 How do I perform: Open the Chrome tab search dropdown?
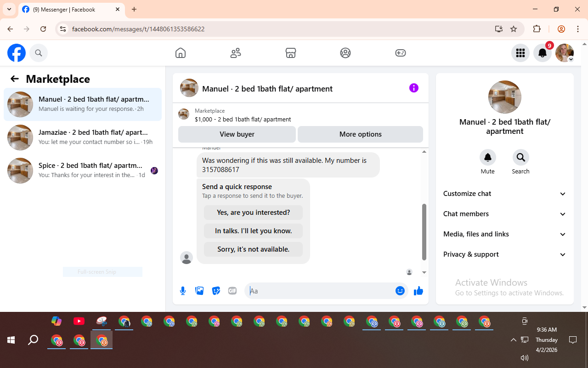click(x=9, y=9)
